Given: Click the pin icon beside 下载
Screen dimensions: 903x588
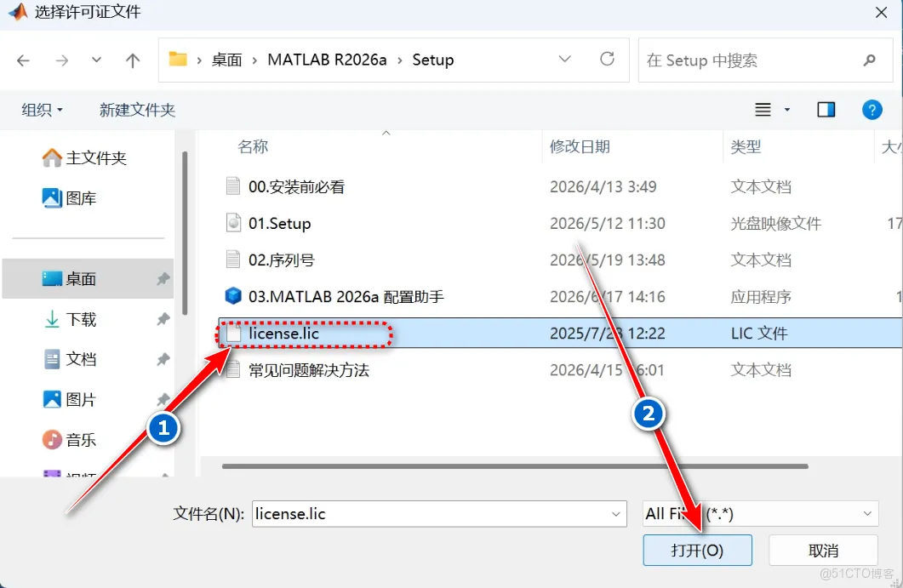Looking at the screenshot, I should (x=163, y=319).
